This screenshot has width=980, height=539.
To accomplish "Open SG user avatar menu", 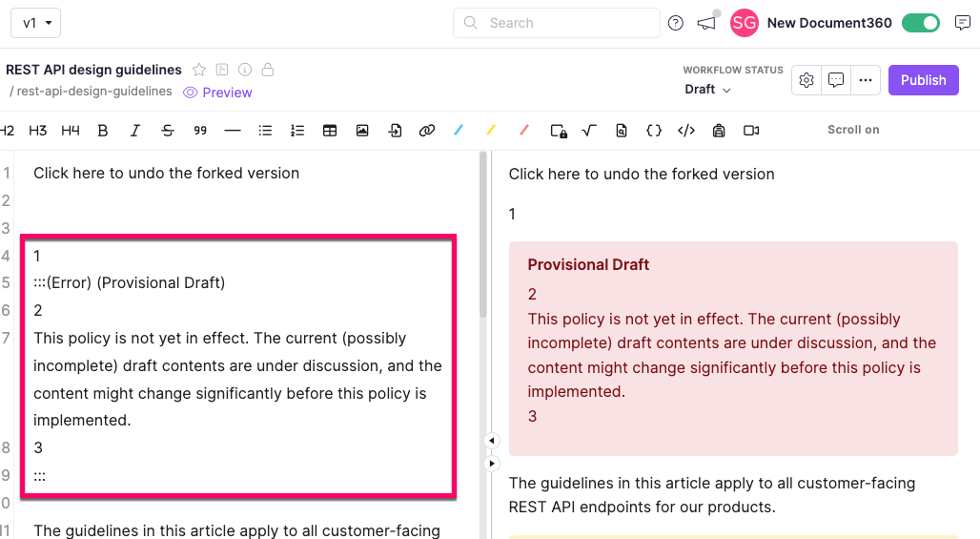I will [x=744, y=23].
